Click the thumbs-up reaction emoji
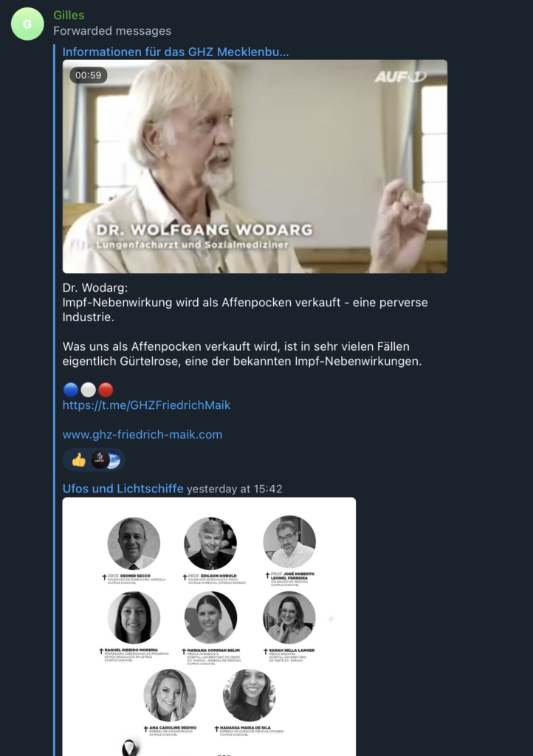The height and width of the screenshot is (756, 533). (x=78, y=460)
